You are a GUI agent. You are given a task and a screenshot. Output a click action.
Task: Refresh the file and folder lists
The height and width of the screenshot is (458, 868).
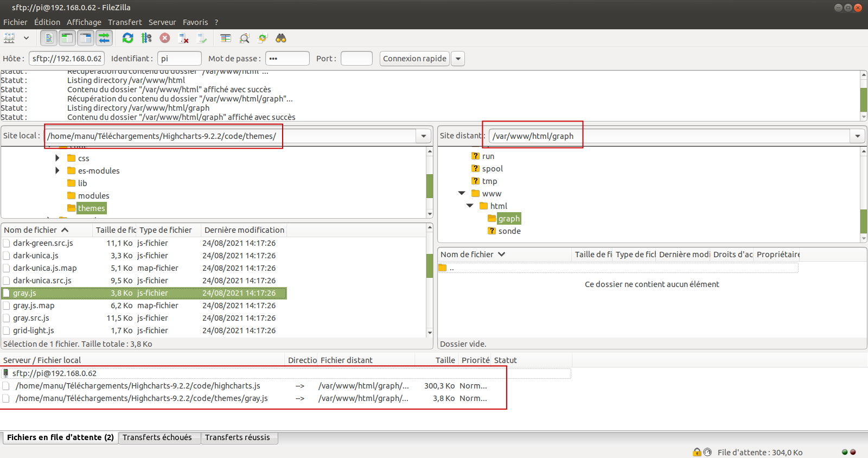click(128, 38)
